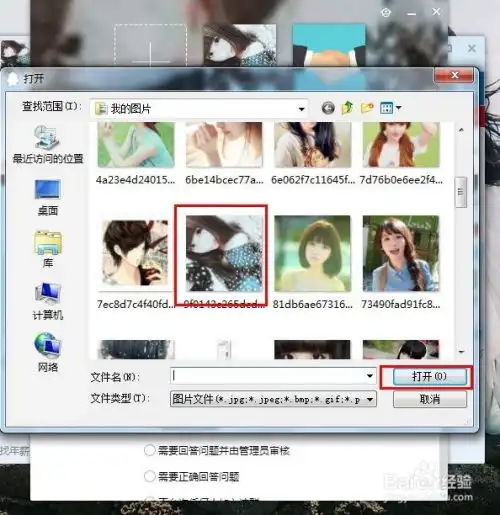Expand the 查找范围 folder dropdown
The width and height of the screenshot is (500, 515).
[301, 109]
